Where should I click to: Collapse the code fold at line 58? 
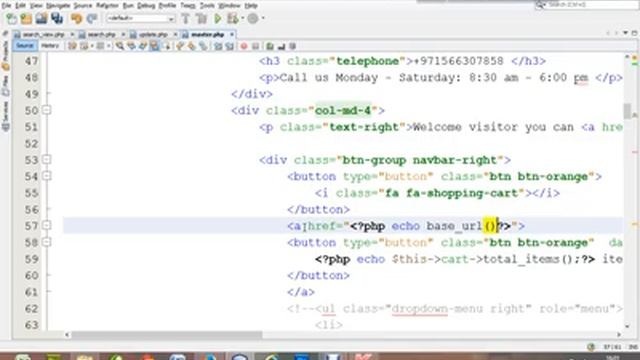pos(47,242)
